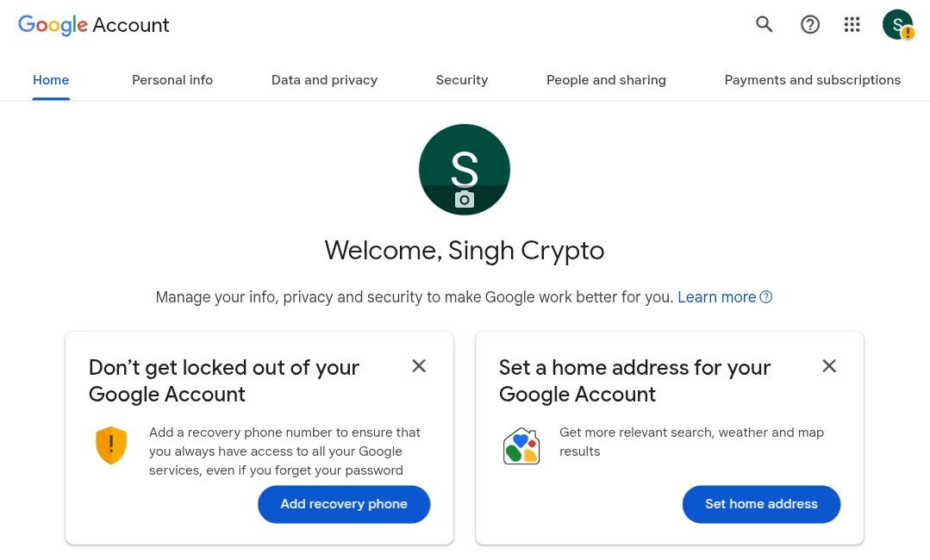This screenshot has height=560, width=930.
Task: Click the search magnifier icon
Action: pyautogui.click(x=764, y=24)
